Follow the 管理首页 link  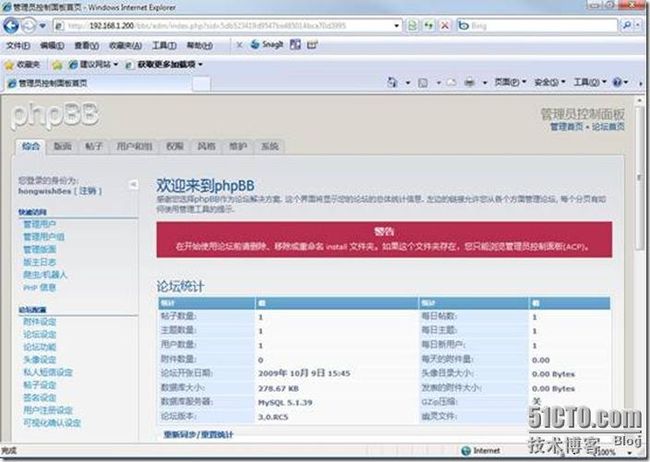tap(566, 126)
